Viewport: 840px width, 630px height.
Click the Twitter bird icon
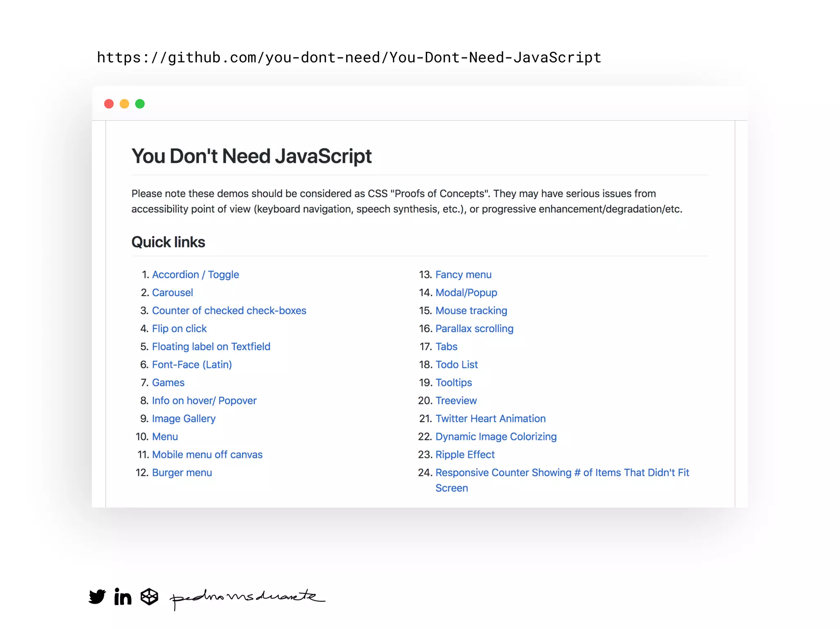[97, 597]
